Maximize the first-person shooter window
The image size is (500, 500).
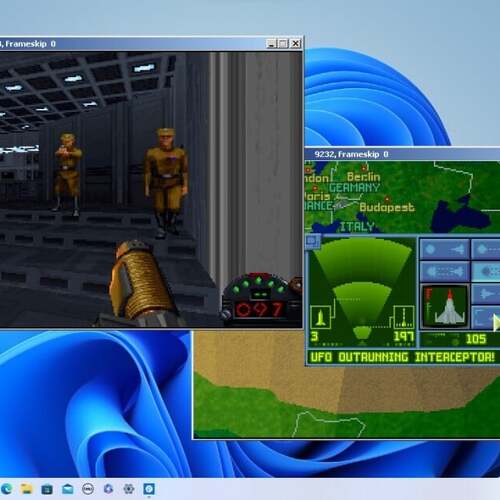[283, 44]
